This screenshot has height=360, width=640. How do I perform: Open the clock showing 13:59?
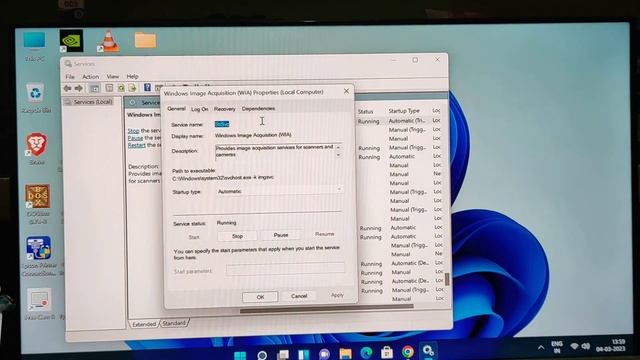pos(611,345)
